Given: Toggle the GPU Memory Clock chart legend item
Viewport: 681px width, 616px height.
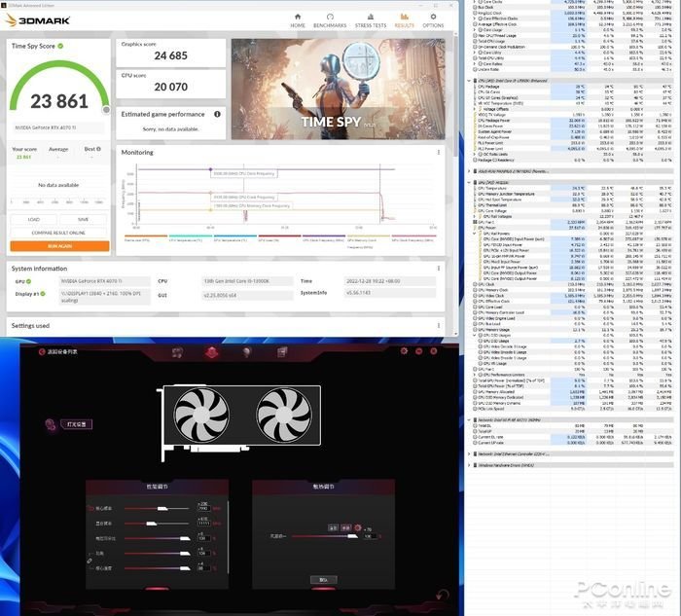Looking at the screenshot, I should pyautogui.click(x=369, y=239).
